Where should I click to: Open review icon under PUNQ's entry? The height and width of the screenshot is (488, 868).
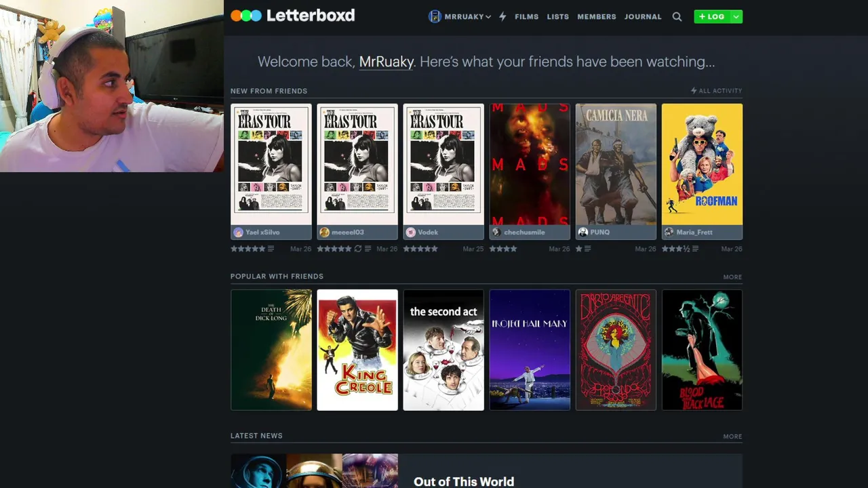pyautogui.click(x=588, y=249)
